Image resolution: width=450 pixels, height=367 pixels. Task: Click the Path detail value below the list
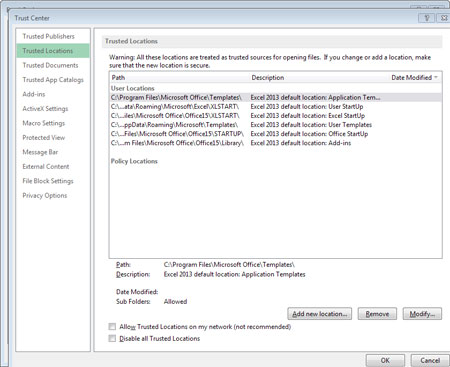pos(229,264)
